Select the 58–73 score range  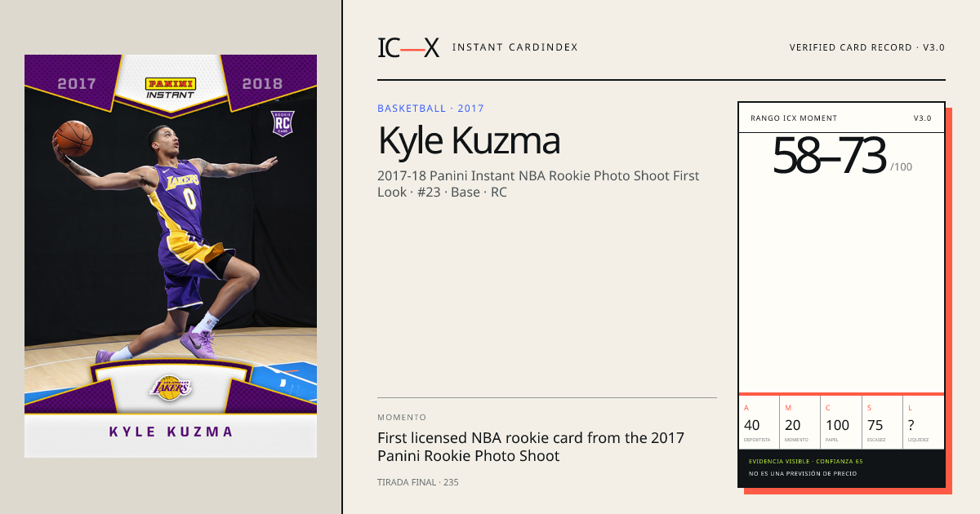[x=829, y=156]
